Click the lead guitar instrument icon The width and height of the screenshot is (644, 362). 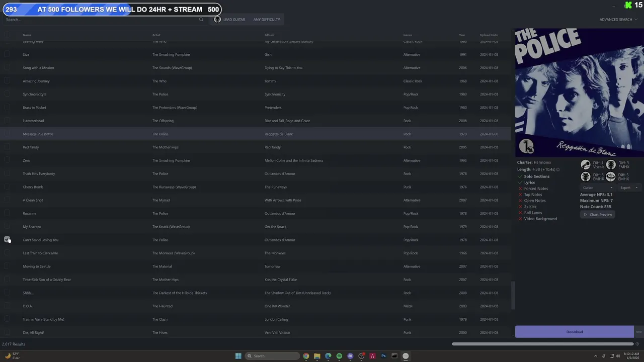217,20
